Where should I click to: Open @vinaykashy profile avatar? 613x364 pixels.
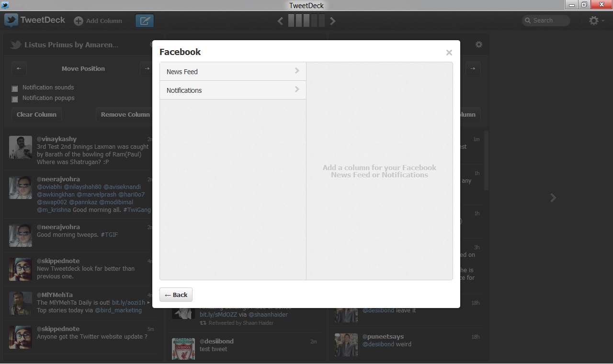[x=21, y=147]
